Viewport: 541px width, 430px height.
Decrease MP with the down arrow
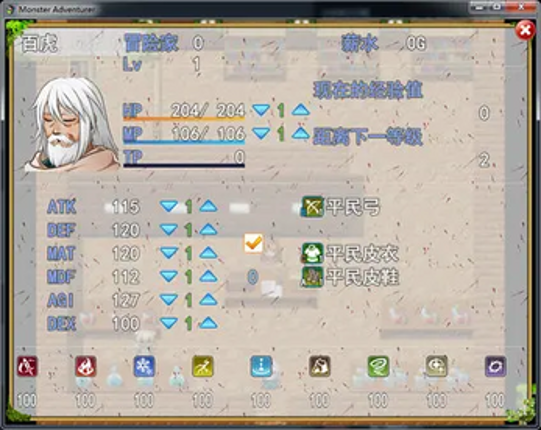coord(261,133)
